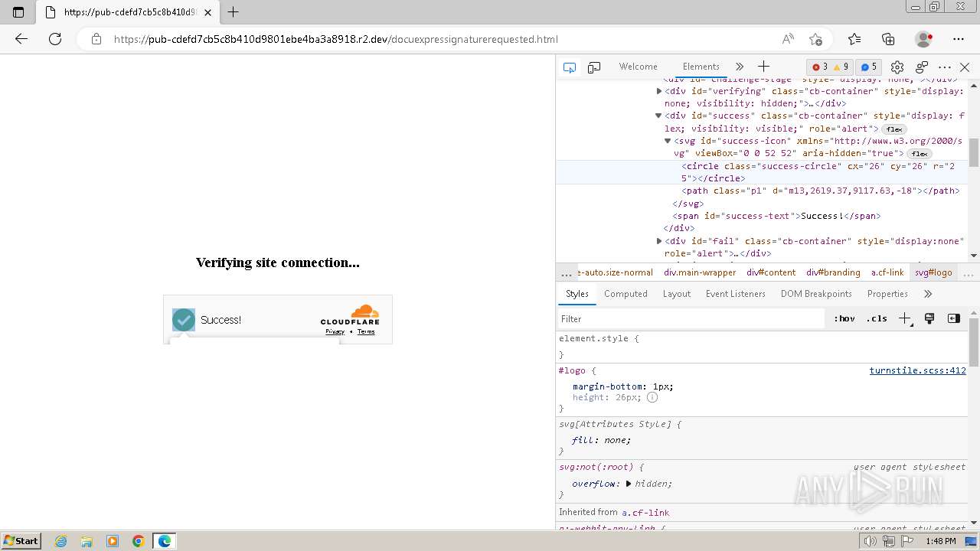Viewport: 980px width, 551px height.
Task: Expand overflow hidden shorthand triangle
Action: 629,484
